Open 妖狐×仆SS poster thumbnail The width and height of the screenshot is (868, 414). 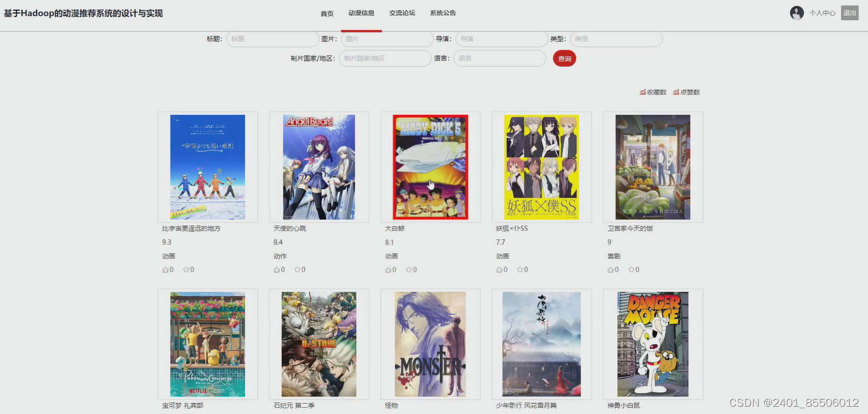(x=541, y=167)
